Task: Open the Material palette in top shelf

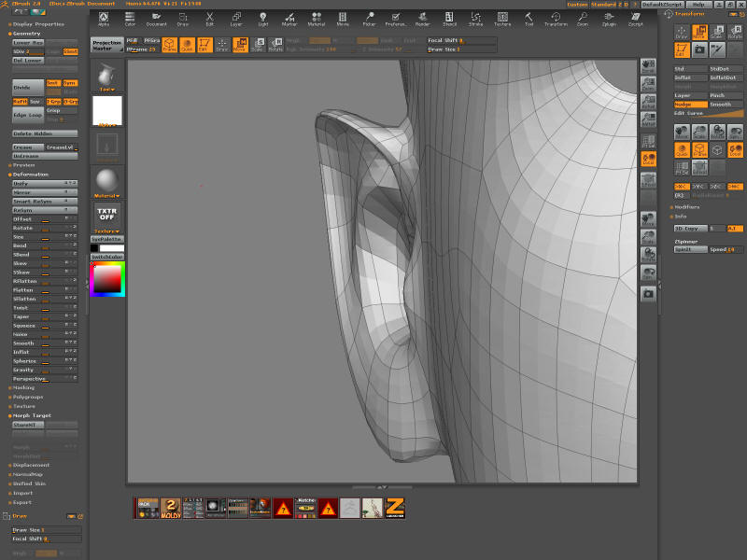Action: click(317, 18)
